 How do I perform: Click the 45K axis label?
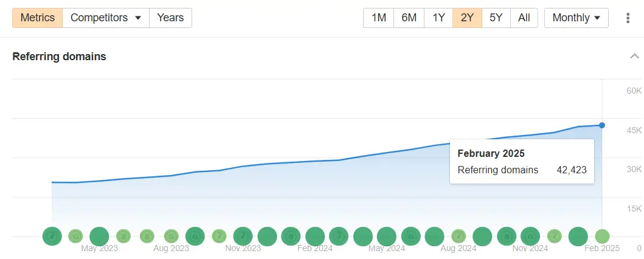pyautogui.click(x=634, y=130)
